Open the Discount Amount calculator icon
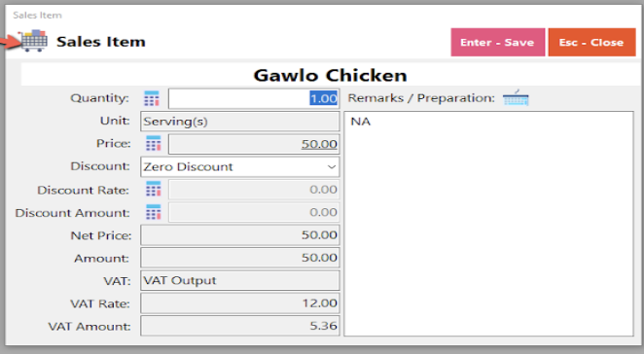The width and height of the screenshot is (644, 354). pyautogui.click(x=153, y=212)
